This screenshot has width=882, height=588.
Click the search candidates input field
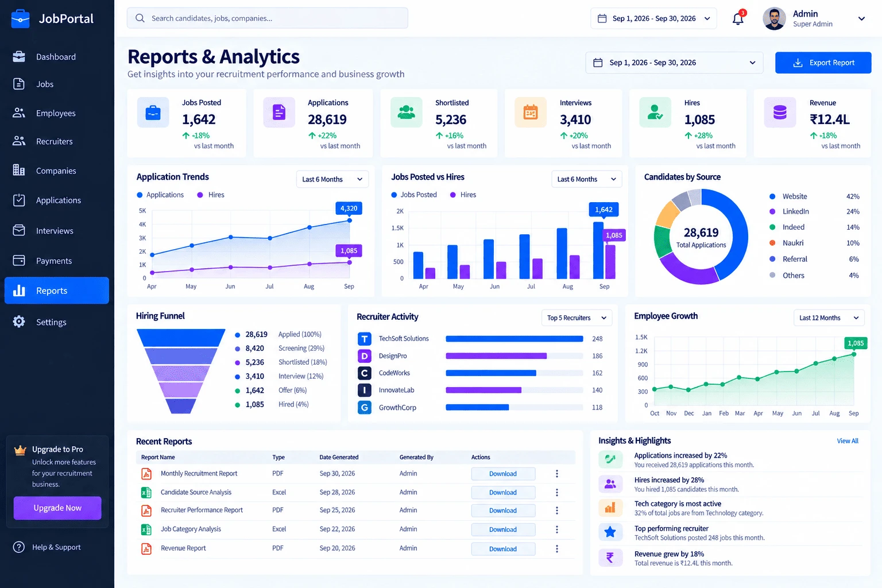coord(267,18)
